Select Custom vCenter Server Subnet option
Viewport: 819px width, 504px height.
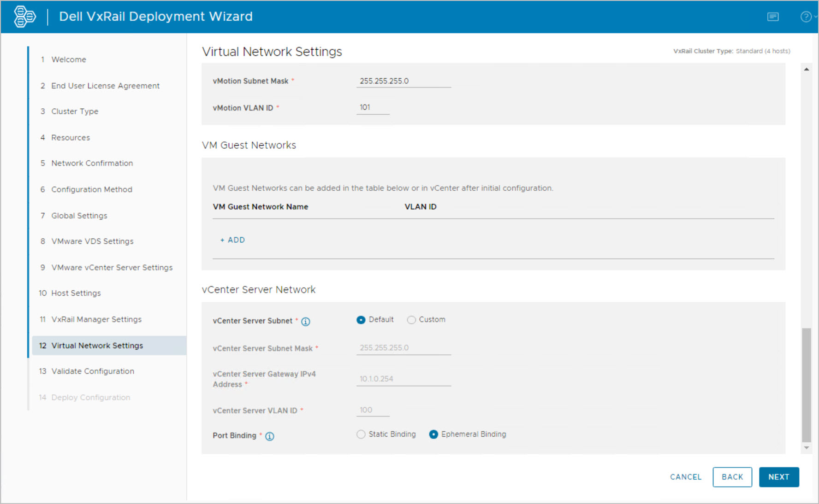point(411,320)
